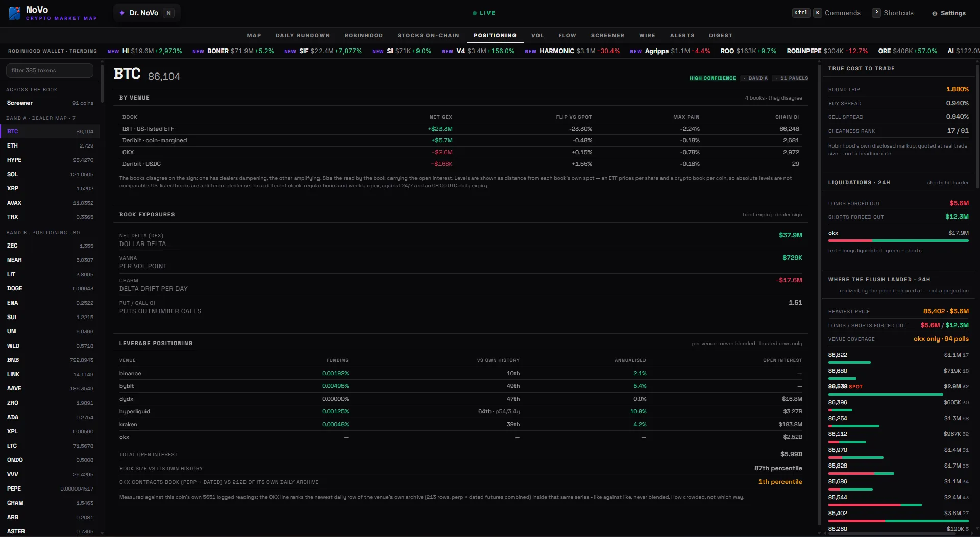Image resolution: width=980 pixels, height=537 pixels.
Task: Select ASTER in the token list
Action: (x=50, y=531)
